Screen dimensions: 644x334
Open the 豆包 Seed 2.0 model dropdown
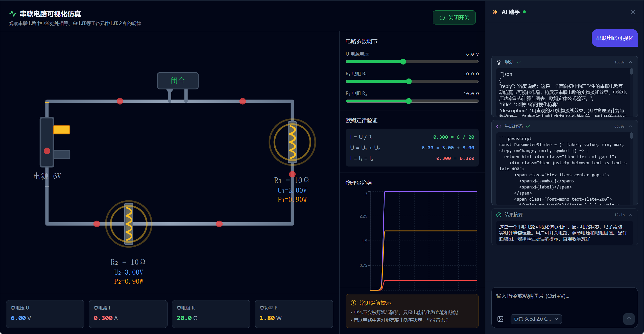click(536, 319)
